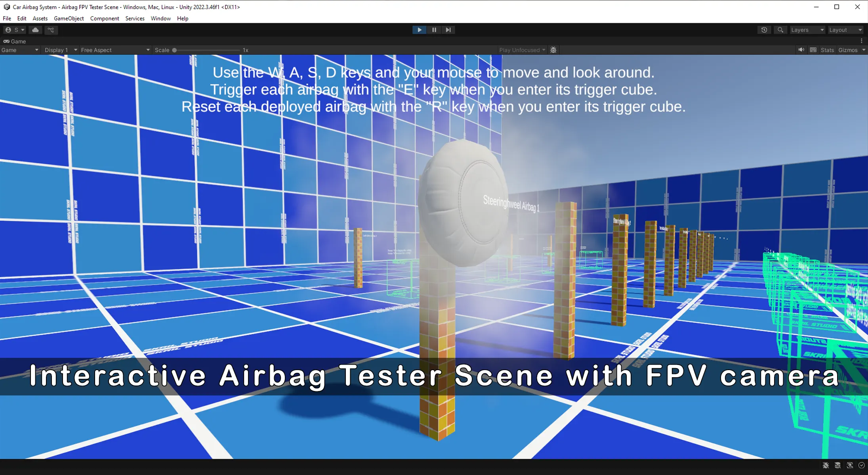Open the GameObject menu
The image size is (868, 475).
(69, 19)
